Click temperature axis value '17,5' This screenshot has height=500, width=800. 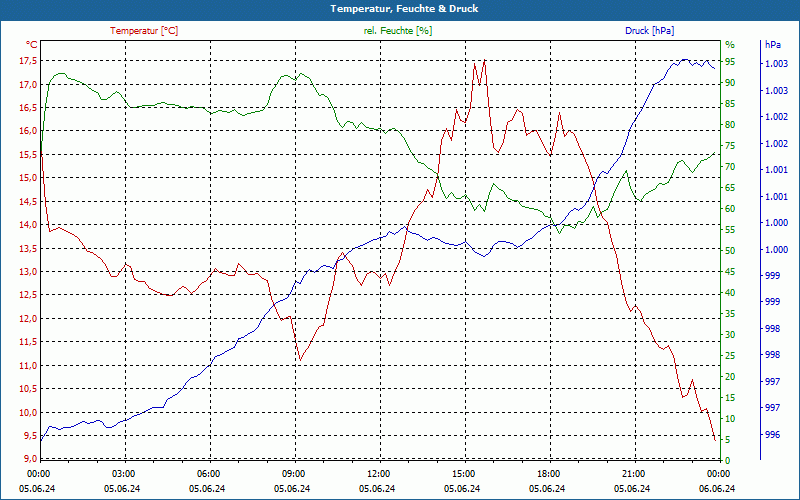coord(28,61)
